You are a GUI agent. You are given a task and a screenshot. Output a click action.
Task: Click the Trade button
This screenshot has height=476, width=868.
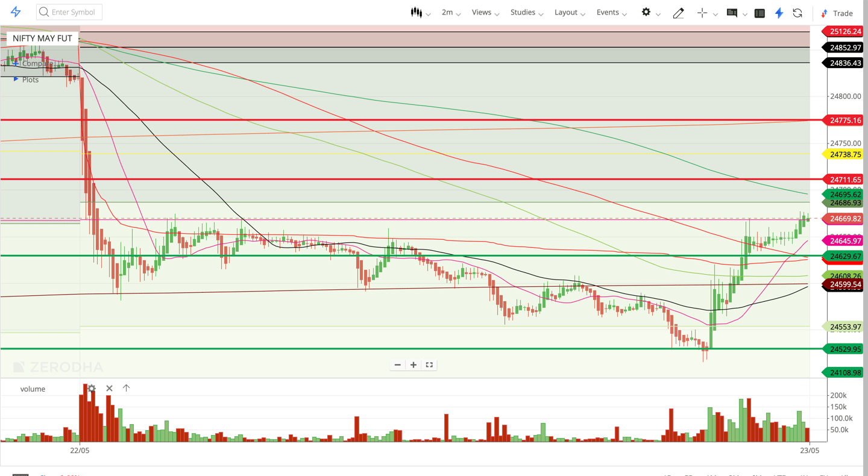point(837,13)
